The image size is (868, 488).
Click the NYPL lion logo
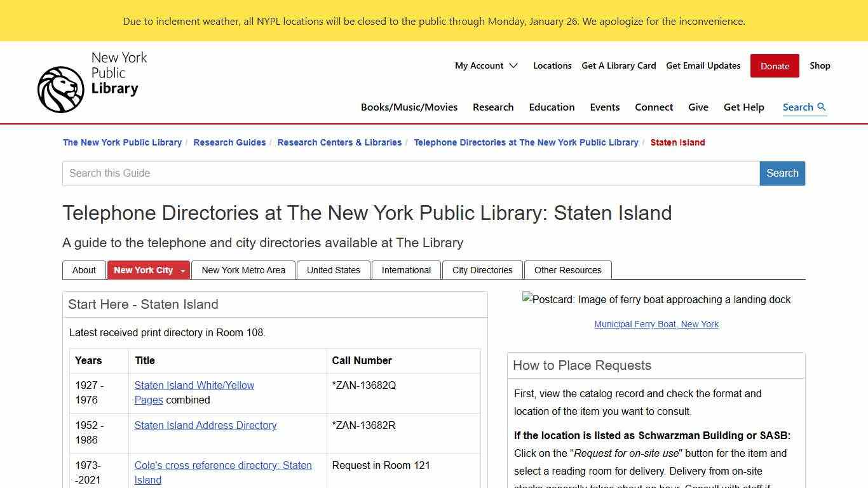coord(60,89)
